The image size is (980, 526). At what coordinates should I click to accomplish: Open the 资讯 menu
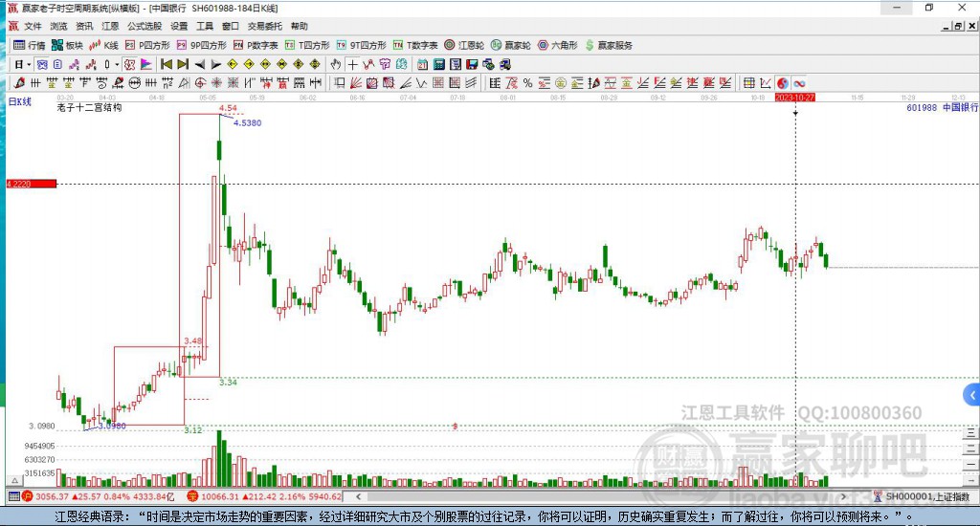(x=84, y=26)
